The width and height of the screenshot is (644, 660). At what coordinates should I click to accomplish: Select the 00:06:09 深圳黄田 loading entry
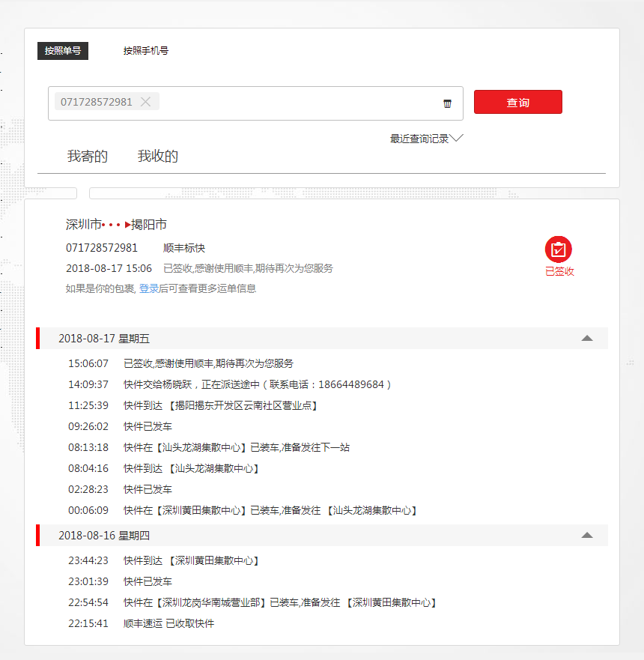click(243, 511)
